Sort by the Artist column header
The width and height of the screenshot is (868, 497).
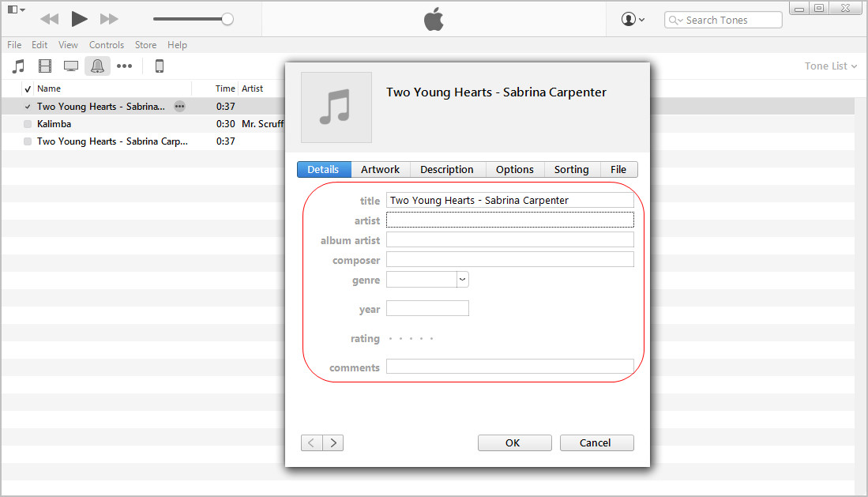253,88
